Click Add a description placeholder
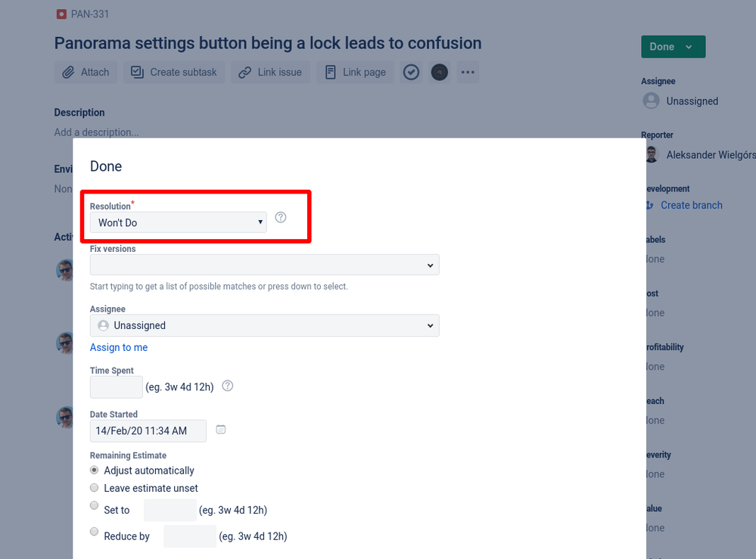Image resolution: width=756 pixels, height=559 pixels. 96,132
